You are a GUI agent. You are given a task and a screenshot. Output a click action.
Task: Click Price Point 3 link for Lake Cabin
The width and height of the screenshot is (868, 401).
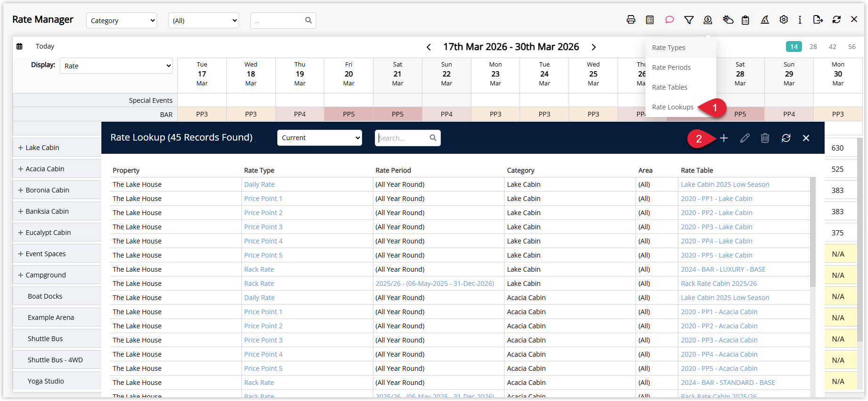263,227
